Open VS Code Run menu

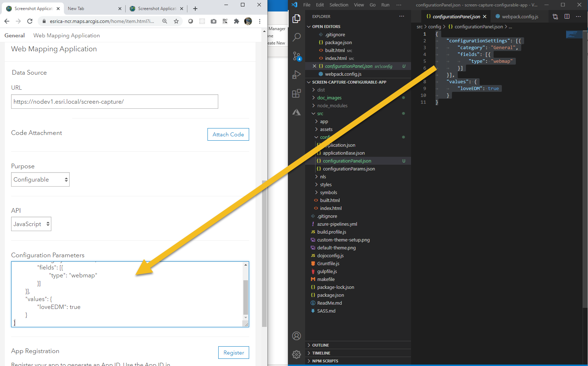[x=385, y=5]
